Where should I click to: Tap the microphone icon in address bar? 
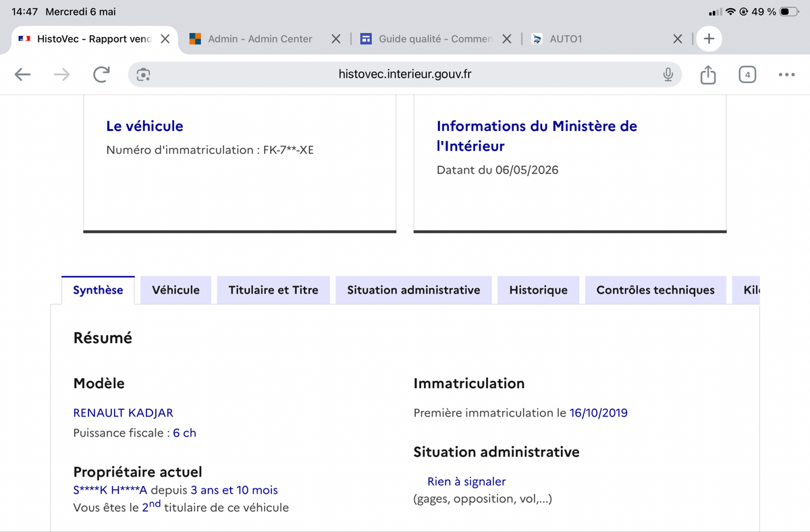click(668, 75)
